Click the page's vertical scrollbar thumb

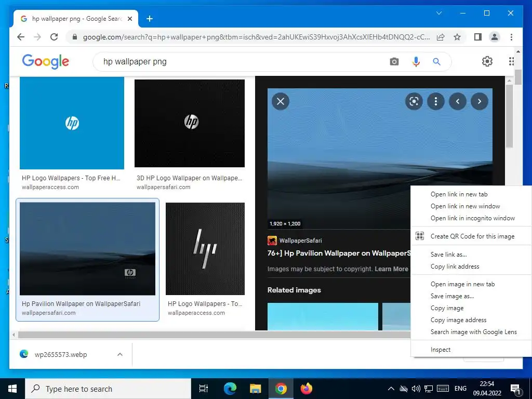pos(518,77)
